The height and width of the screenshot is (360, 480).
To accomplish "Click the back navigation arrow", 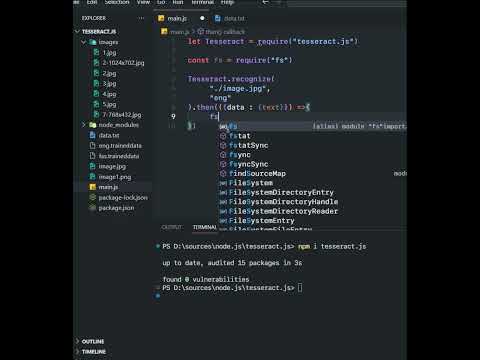I will [265, 2].
